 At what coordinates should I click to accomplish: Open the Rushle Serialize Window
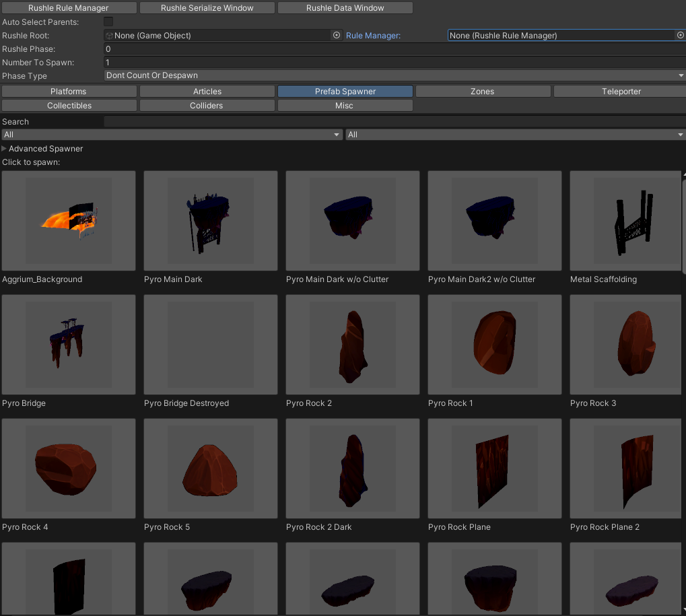207,8
